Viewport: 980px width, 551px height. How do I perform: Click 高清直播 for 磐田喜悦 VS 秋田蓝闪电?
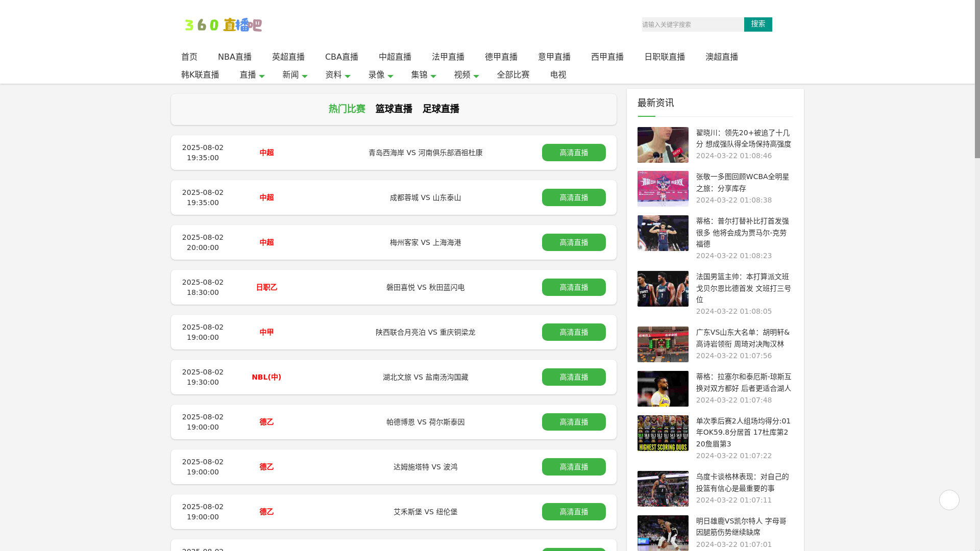(x=574, y=287)
